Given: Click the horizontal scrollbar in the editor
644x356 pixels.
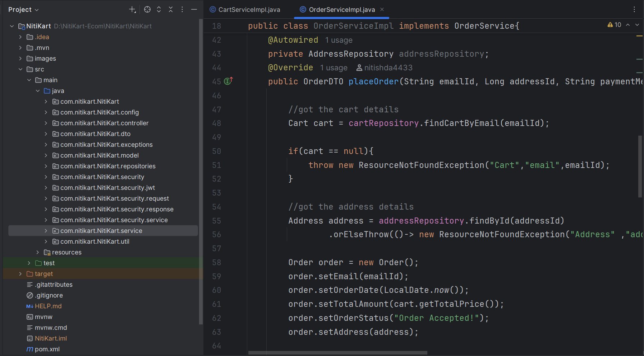Looking at the screenshot, I should tap(338, 353).
